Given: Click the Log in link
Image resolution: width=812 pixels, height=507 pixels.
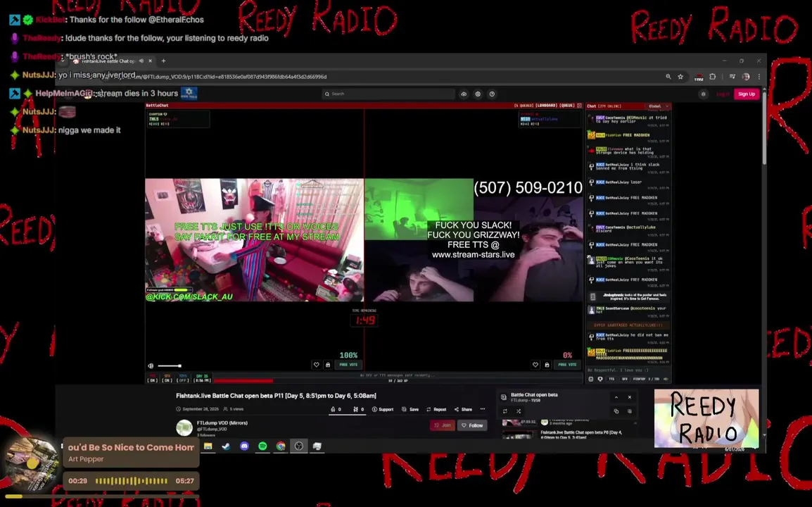Looking at the screenshot, I should (723, 94).
